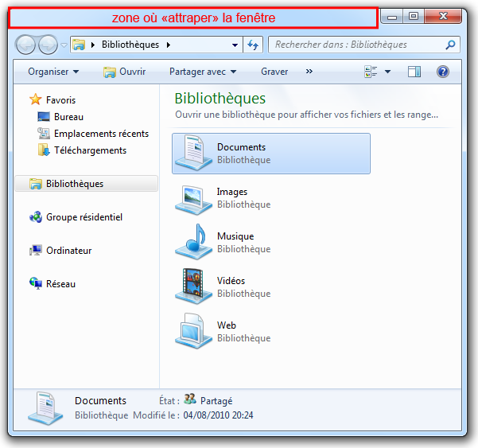
Task: Select Téléchargements in the navigation pane
Action: [90, 150]
